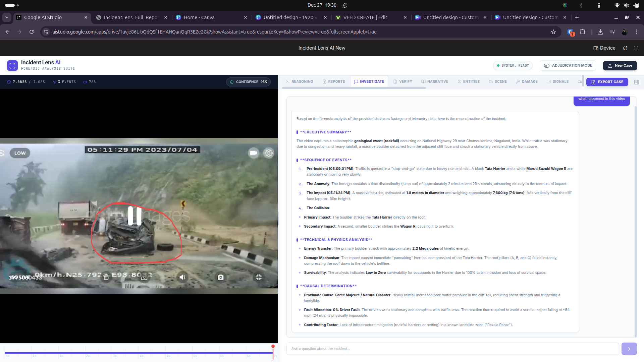
Task: Toggle the Device preview mode
Action: (604, 48)
